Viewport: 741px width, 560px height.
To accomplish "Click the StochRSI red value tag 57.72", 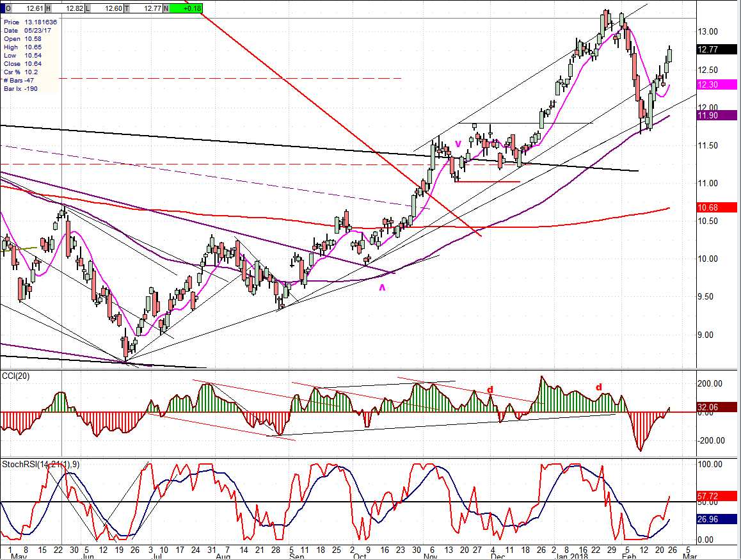I will click(x=717, y=496).
